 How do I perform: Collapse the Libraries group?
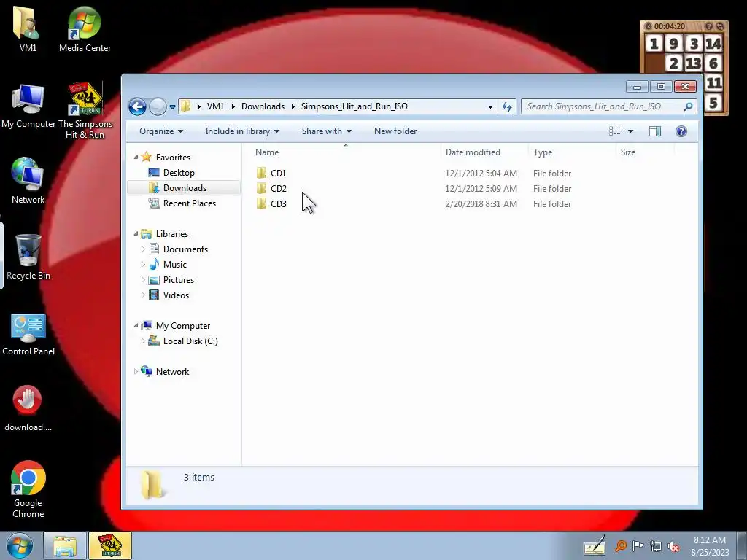(136, 234)
